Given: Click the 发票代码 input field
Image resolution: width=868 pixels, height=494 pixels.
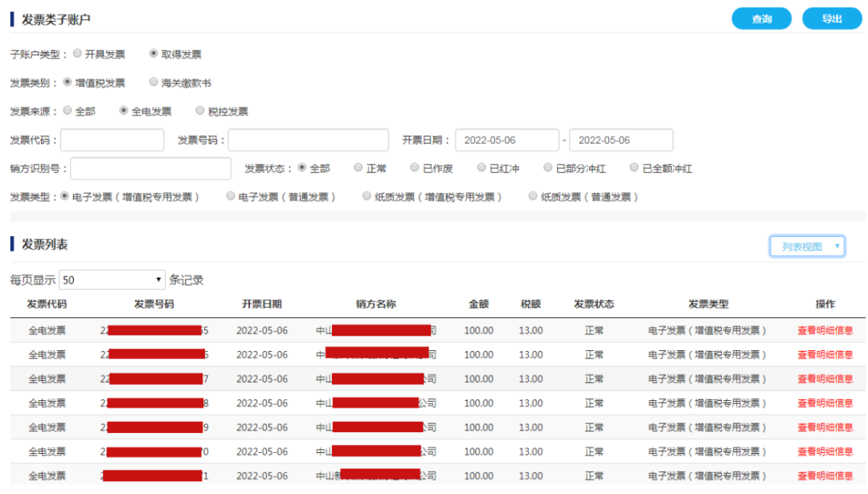Looking at the screenshot, I should 112,140.
